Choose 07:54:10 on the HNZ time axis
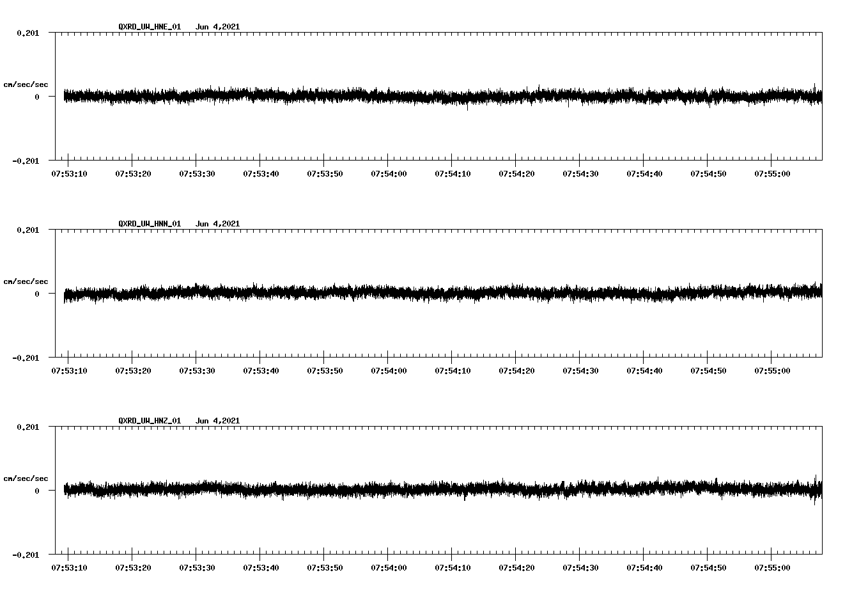The image size is (868, 591). (453, 567)
